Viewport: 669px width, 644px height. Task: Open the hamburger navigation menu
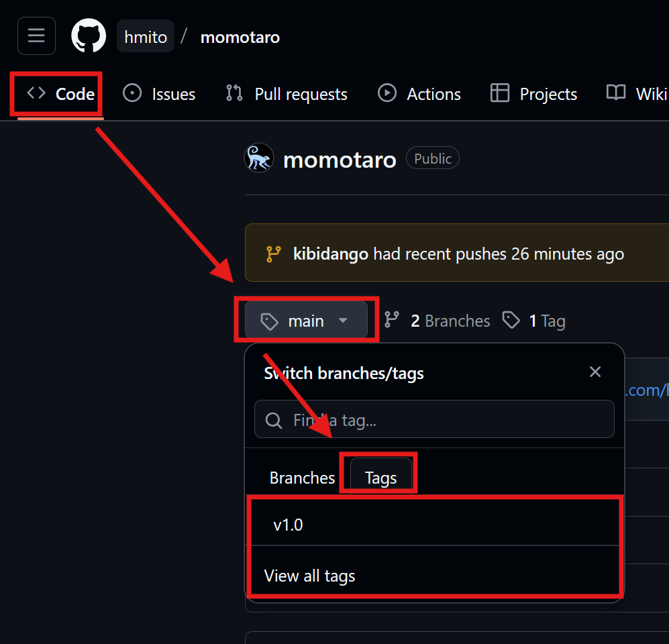pyautogui.click(x=36, y=36)
